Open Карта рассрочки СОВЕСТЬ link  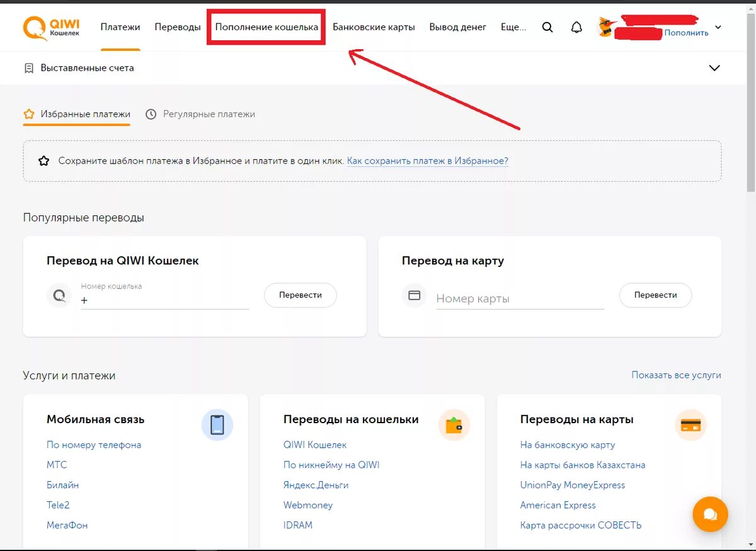point(581,525)
